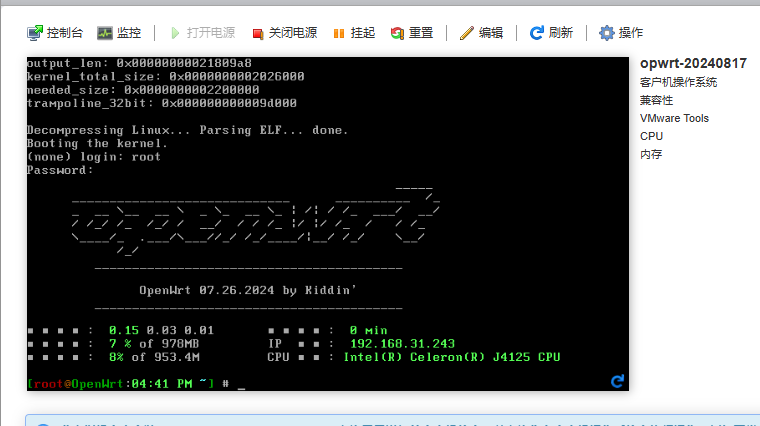Click the 内存 memory label
760x426 pixels.
[651, 154]
